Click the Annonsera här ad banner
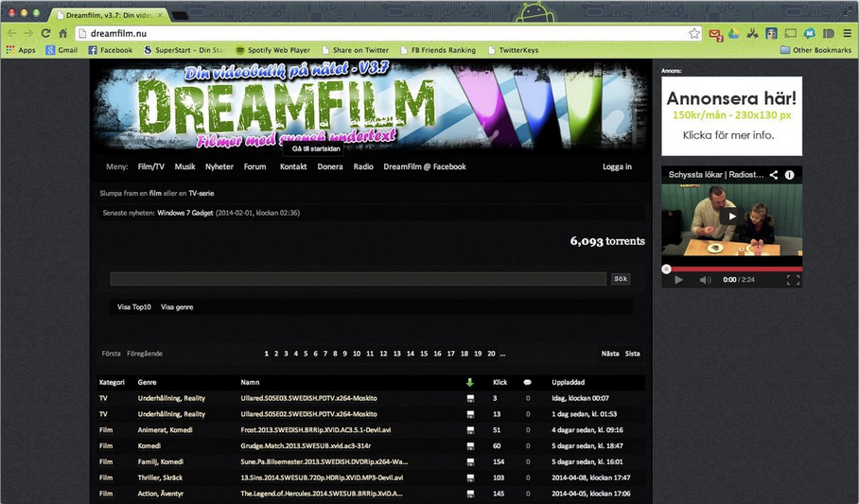The height and width of the screenshot is (504, 859). pyautogui.click(x=731, y=116)
